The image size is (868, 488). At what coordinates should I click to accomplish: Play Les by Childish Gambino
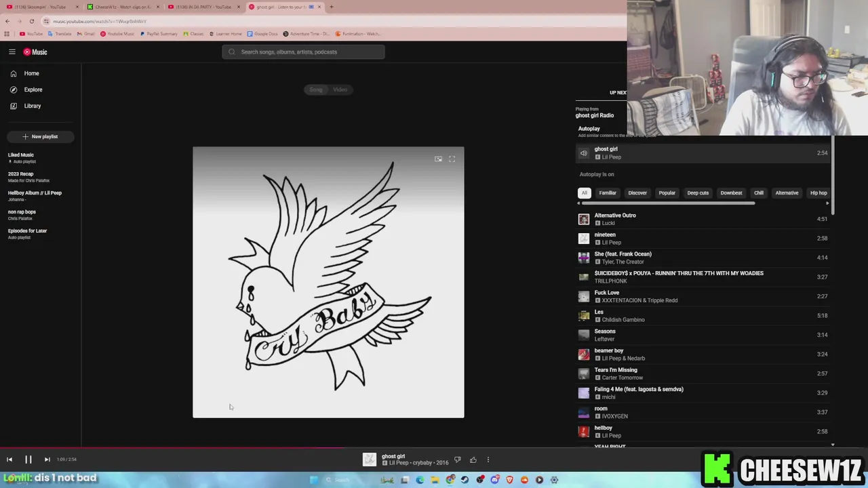(x=703, y=316)
